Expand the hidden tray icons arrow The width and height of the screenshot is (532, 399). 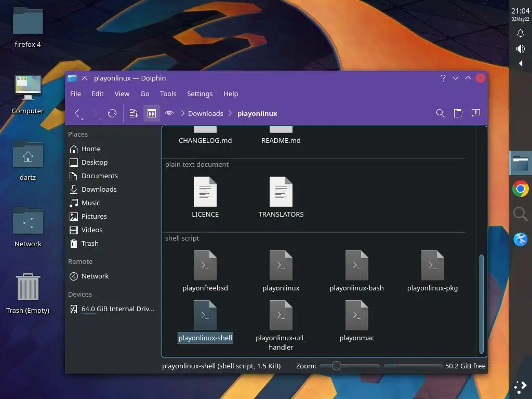[x=521, y=63]
